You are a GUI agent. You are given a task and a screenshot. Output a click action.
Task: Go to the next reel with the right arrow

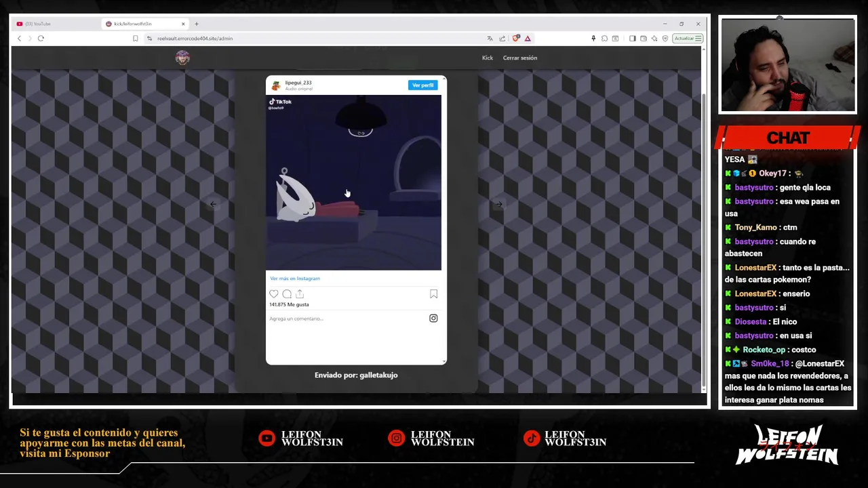click(499, 204)
